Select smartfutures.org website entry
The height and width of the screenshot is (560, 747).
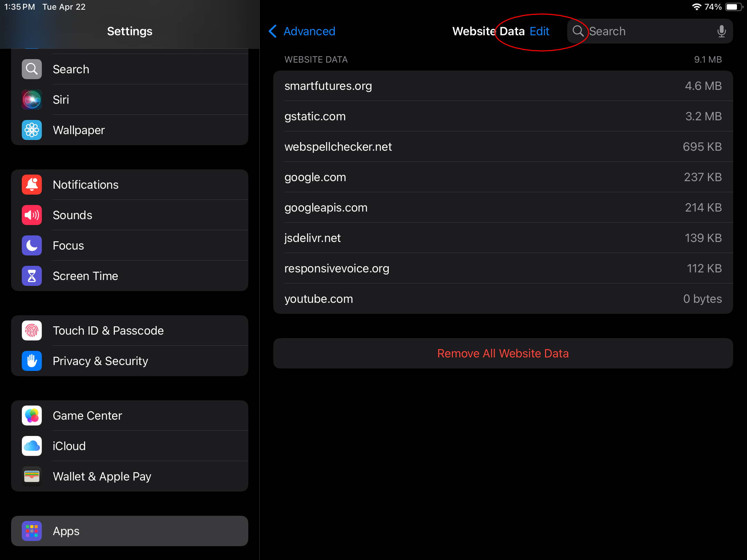tap(503, 86)
